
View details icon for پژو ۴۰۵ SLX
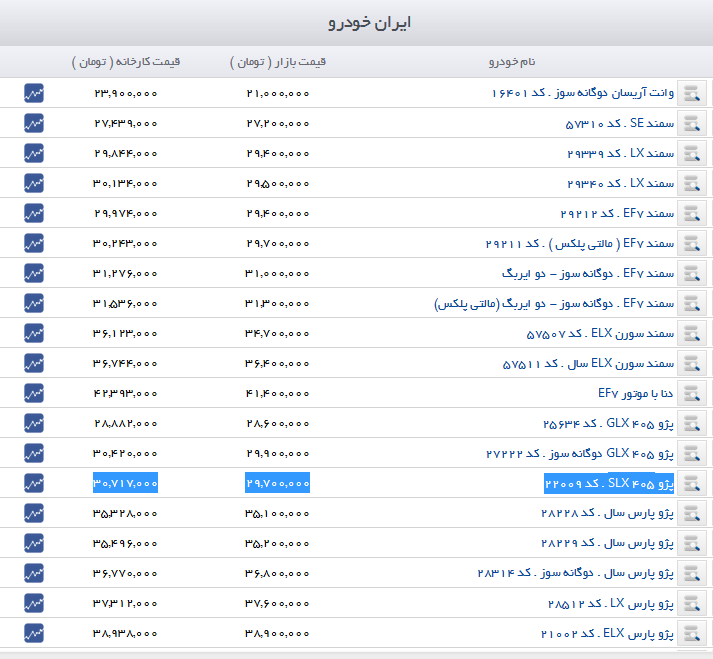coord(692,483)
